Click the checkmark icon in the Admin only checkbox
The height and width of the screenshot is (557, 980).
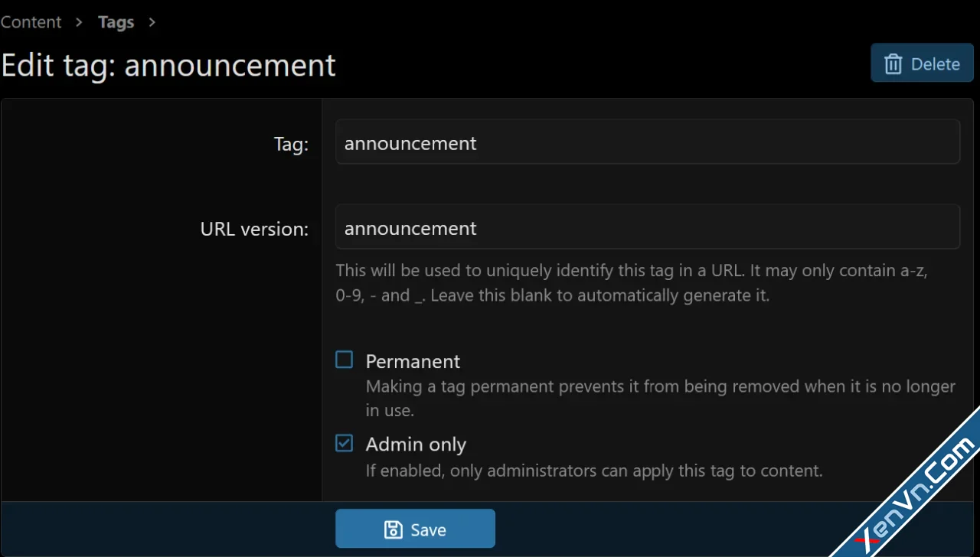pyautogui.click(x=344, y=443)
